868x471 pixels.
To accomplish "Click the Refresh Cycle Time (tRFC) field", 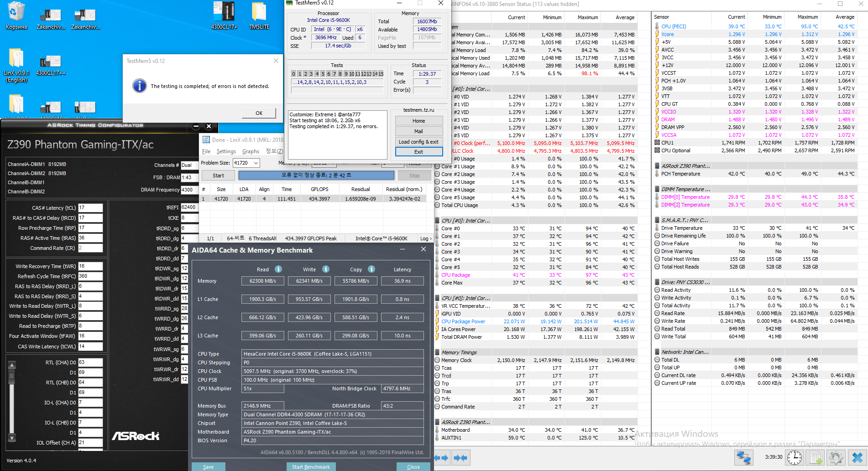I will [90, 276].
